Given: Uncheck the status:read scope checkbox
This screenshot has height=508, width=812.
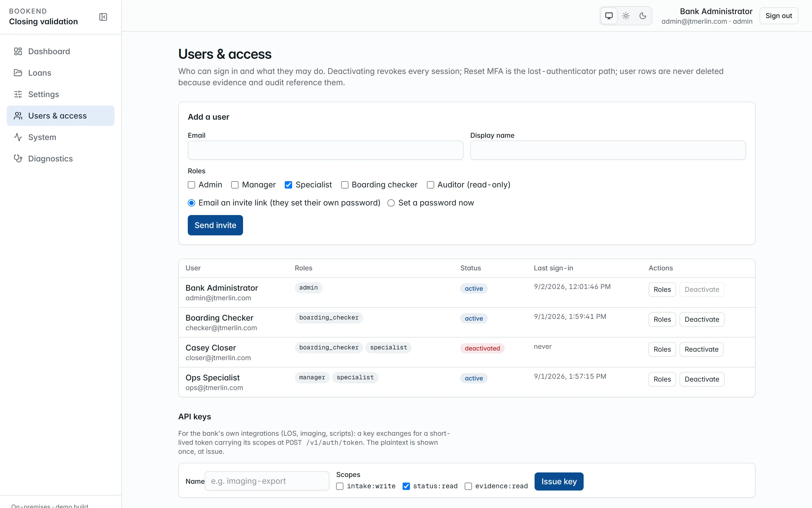Looking at the screenshot, I should pyautogui.click(x=406, y=486).
